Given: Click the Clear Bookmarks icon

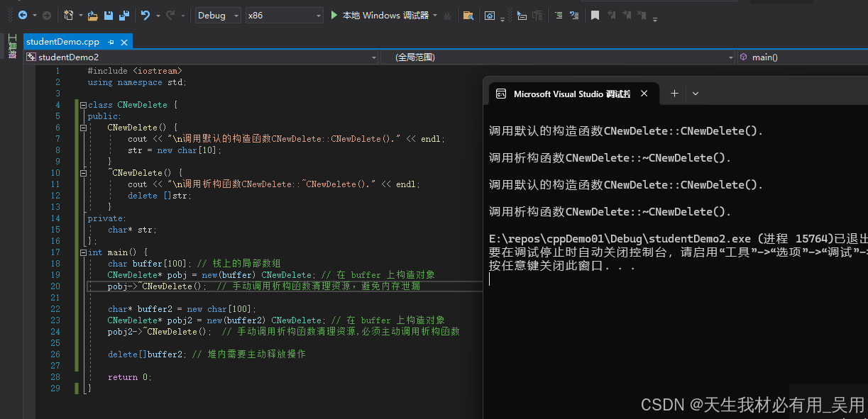Looking at the screenshot, I should point(642,15).
